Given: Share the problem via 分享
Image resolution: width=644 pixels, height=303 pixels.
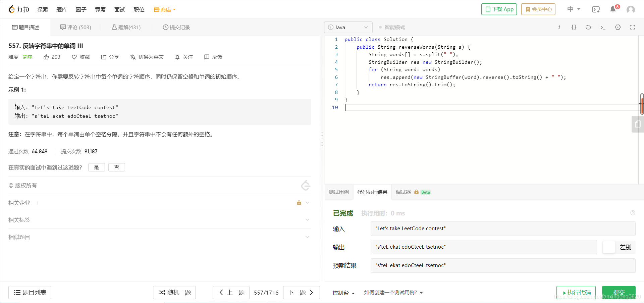Looking at the screenshot, I should click(110, 57).
